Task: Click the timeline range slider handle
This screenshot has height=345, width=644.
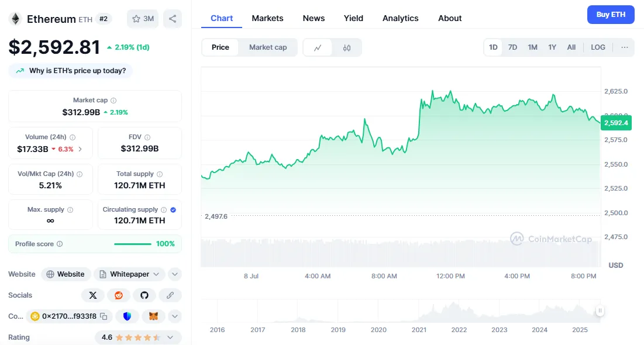Action: [600, 310]
